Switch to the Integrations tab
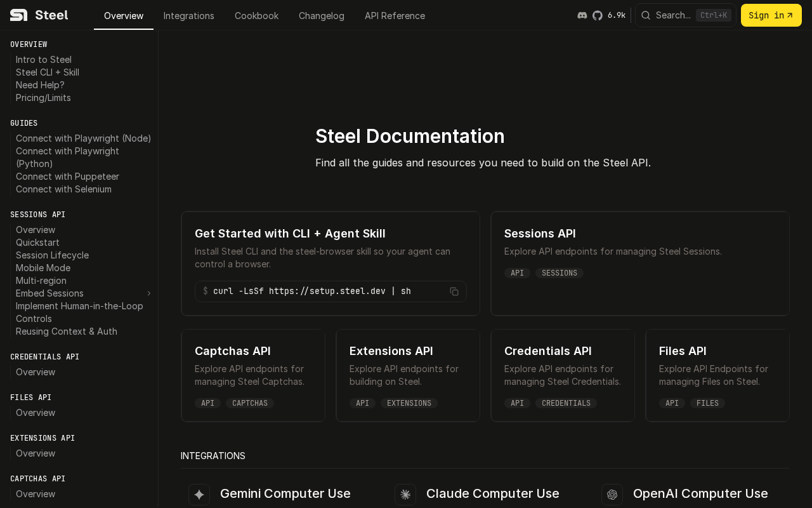This screenshot has width=812, height=508. (x=188, y=15)
